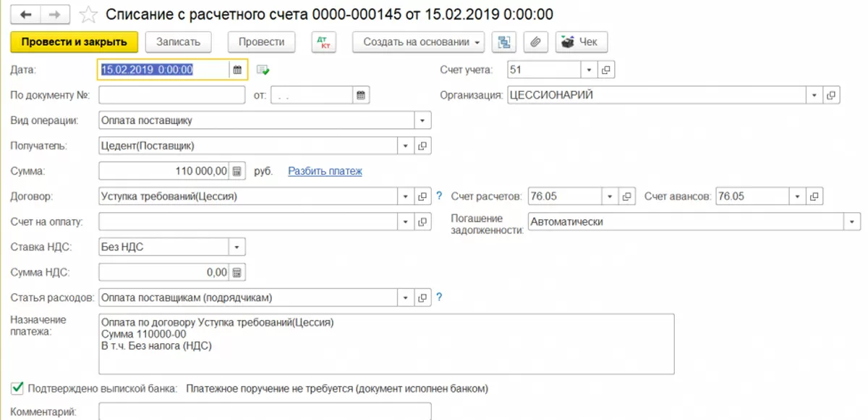
Task: Open the Вид операции dropdown
Action: coord(423,120)
